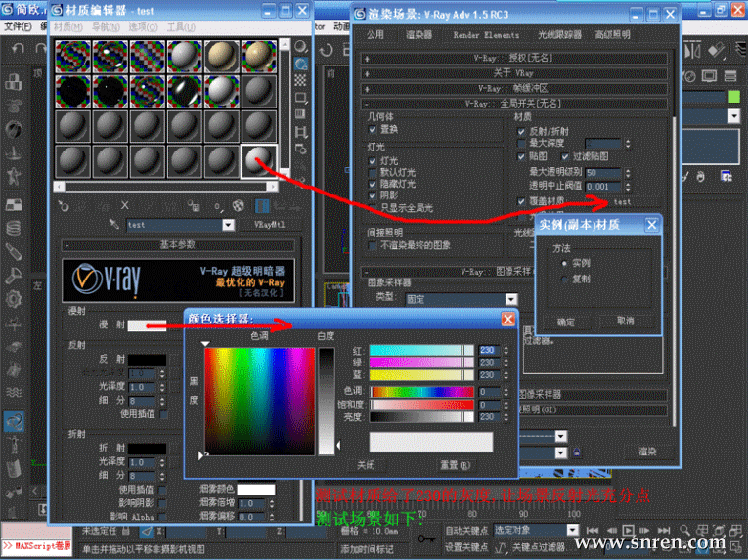The height and width of the screenshot is (560, 748).
Task: Open the 材质(M) menu in Material Editor
Action: (x=67, y=27)
